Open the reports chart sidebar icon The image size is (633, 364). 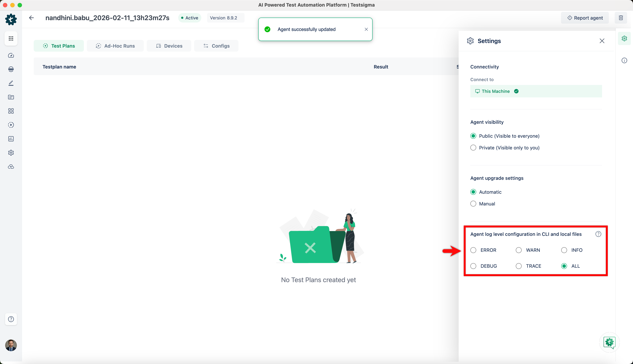tap(11, 139)
